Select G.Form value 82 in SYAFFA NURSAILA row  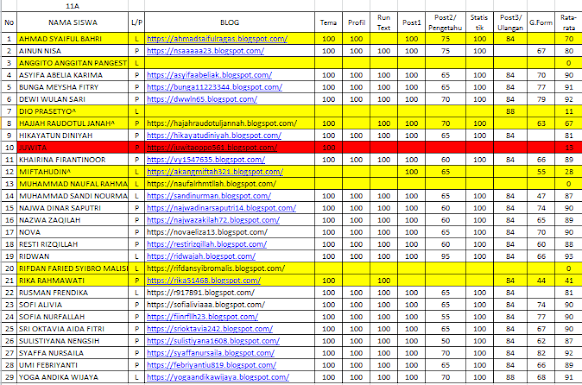[541, 353]
